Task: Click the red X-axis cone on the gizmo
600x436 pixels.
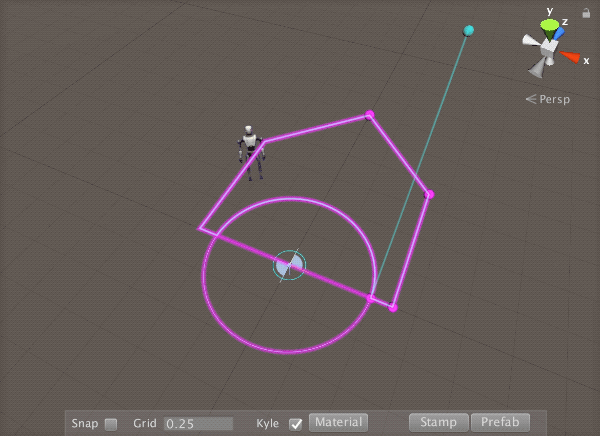Action: click(x=570, y=56)
